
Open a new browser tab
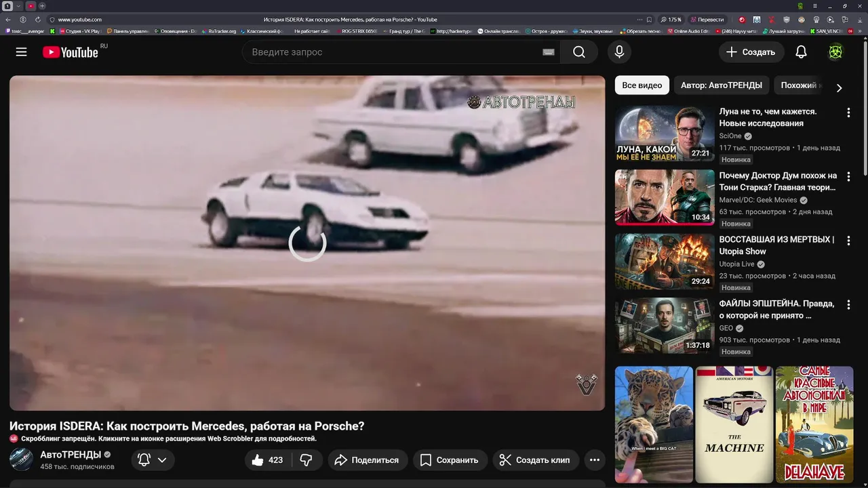43,6
